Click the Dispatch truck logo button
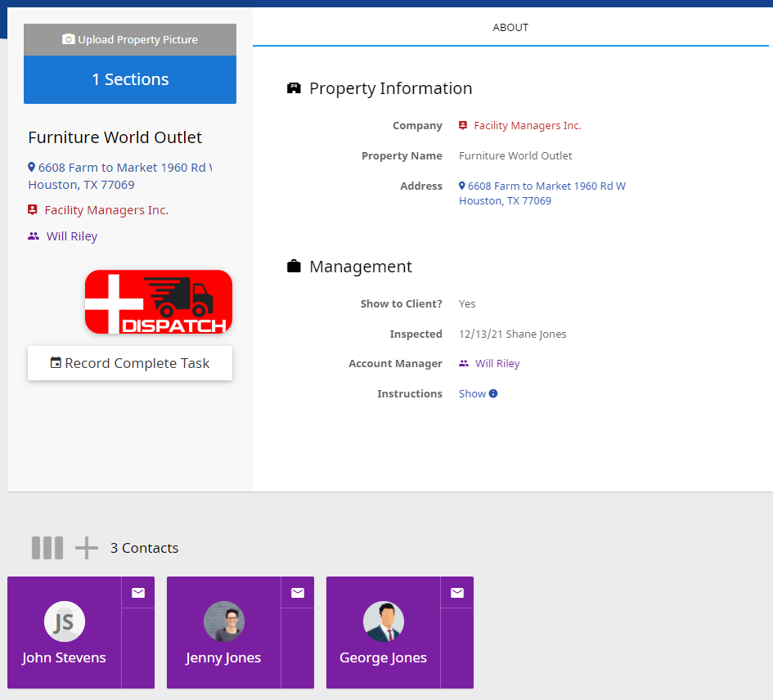 click(x=158, y=302)
